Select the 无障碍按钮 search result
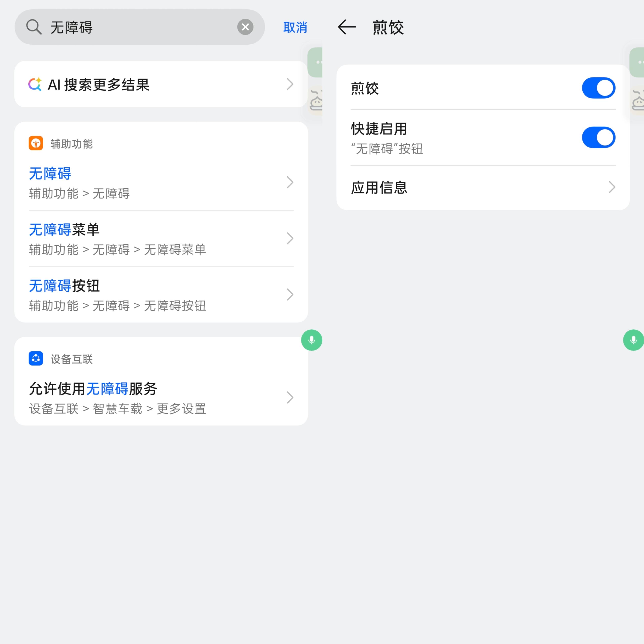The width and height of the screenshot is (644, 644). [x=161, y=295]
